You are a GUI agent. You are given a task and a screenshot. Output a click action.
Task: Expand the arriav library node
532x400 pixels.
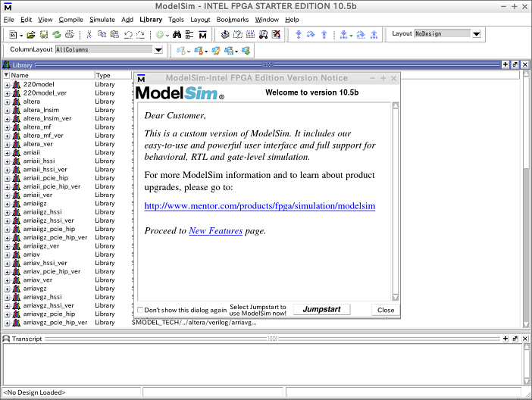click(x=7, y=255)
